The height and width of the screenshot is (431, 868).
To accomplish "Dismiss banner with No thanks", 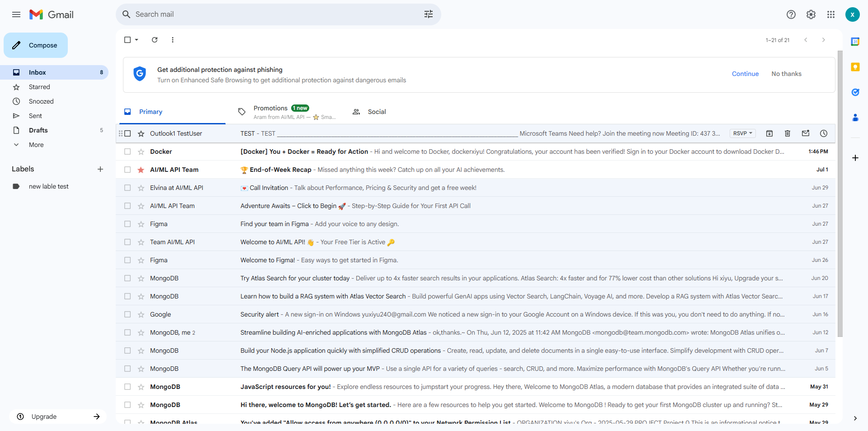I will 786,74.
